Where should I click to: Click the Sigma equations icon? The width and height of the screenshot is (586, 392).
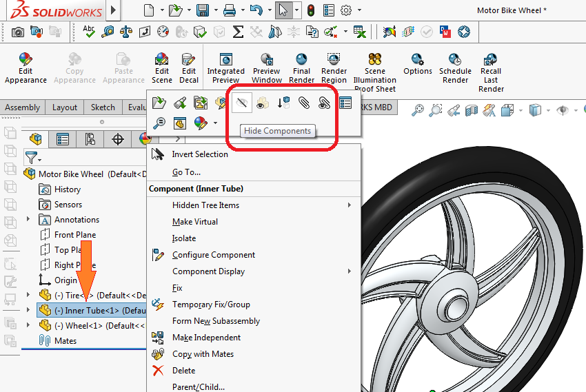238,32
